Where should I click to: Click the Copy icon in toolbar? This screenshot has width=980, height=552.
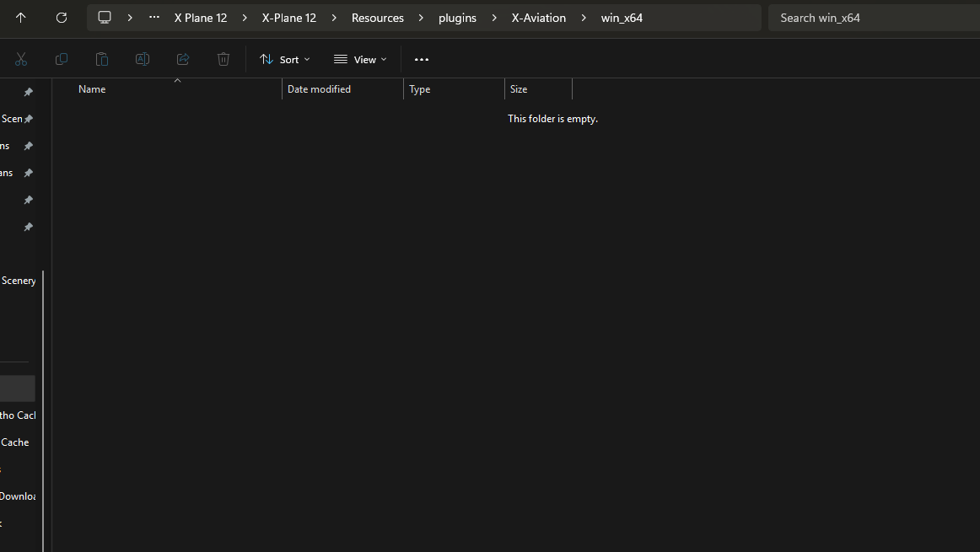(62, 59)
